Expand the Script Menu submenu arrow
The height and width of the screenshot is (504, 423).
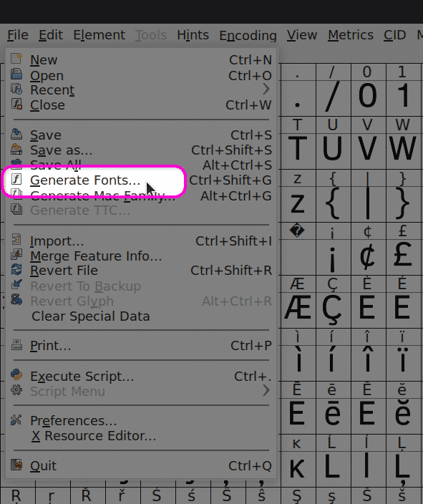[266, 391]
